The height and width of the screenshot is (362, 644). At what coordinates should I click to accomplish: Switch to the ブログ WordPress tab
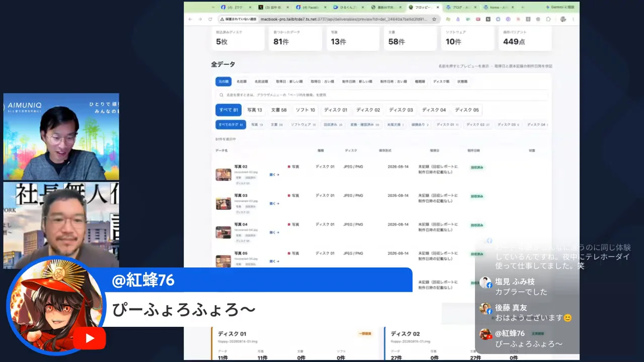(x=462, y=8)
